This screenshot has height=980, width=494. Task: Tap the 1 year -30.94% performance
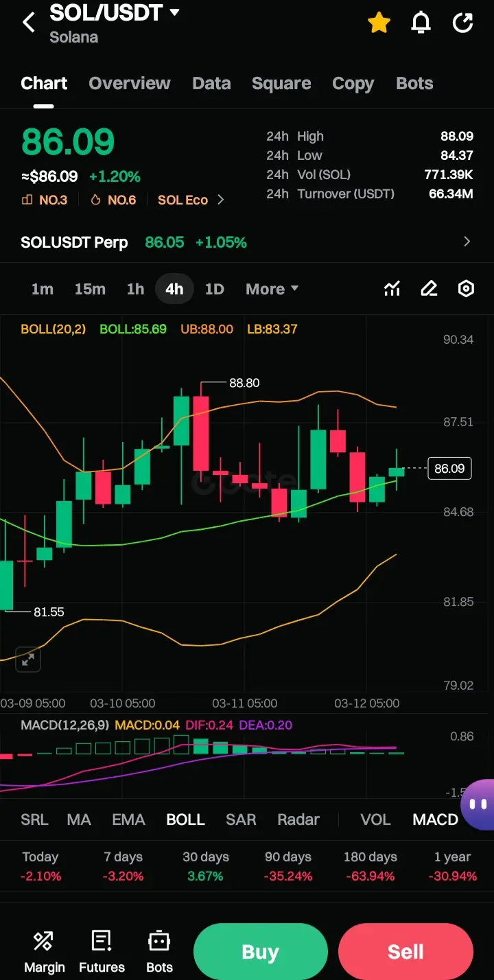click(453, 866)
